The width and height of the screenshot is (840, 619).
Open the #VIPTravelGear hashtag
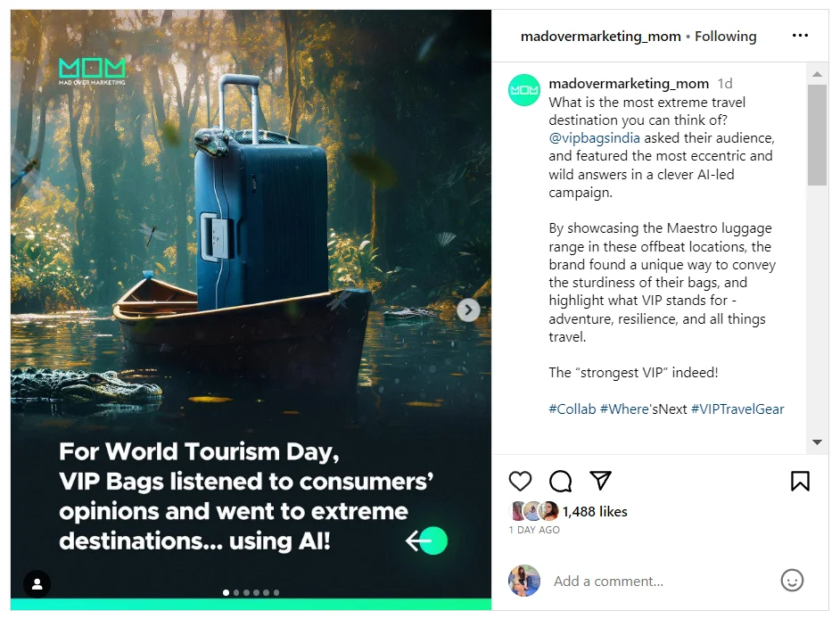(737, 409)
